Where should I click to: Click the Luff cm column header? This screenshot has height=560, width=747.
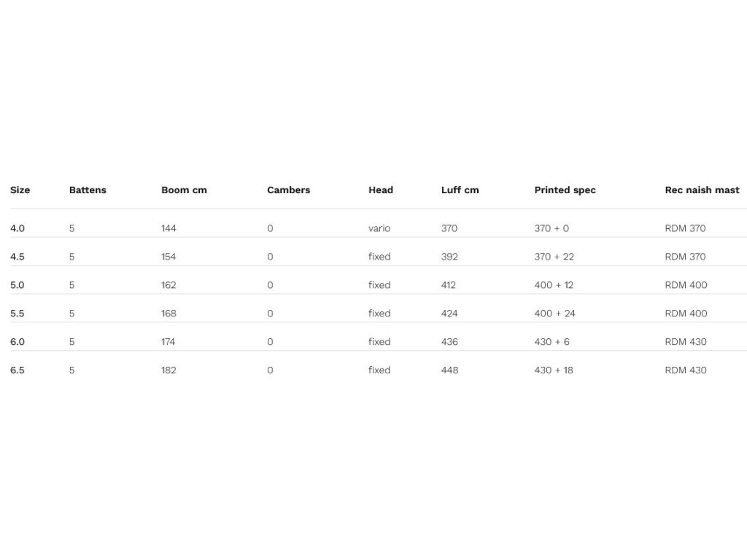coord(460,190)
